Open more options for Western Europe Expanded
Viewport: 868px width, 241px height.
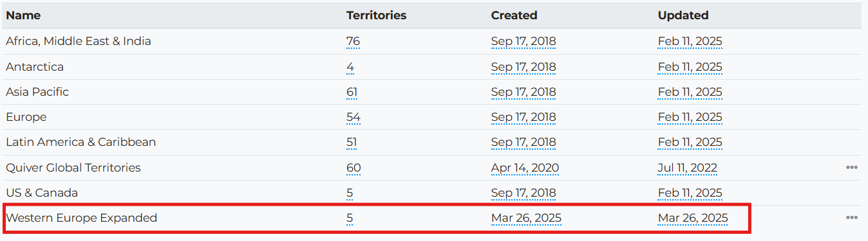[x=851, y=218]
